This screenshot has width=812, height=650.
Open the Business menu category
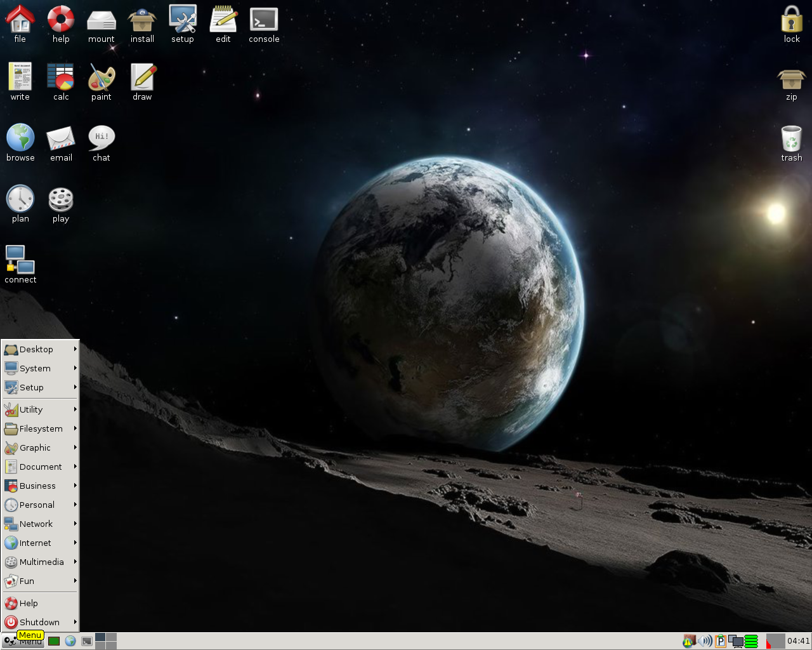[x=40, y=486]
